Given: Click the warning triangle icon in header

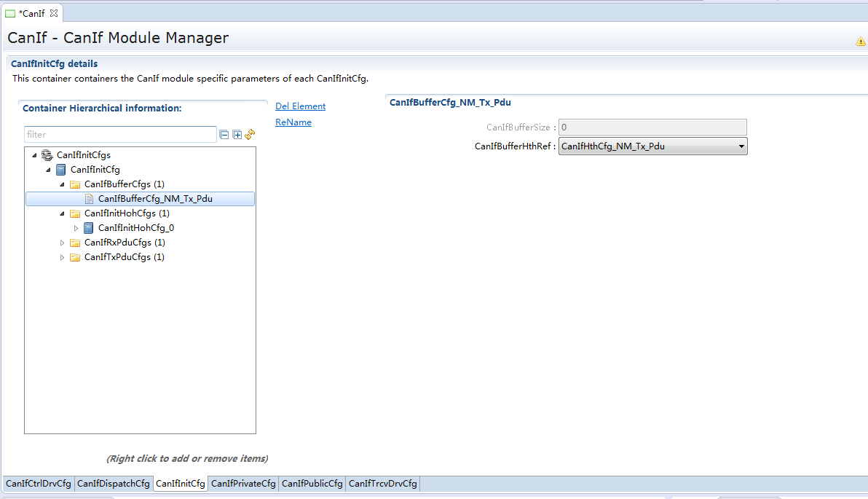Looking at the screenshot, I should coord(861,42).
